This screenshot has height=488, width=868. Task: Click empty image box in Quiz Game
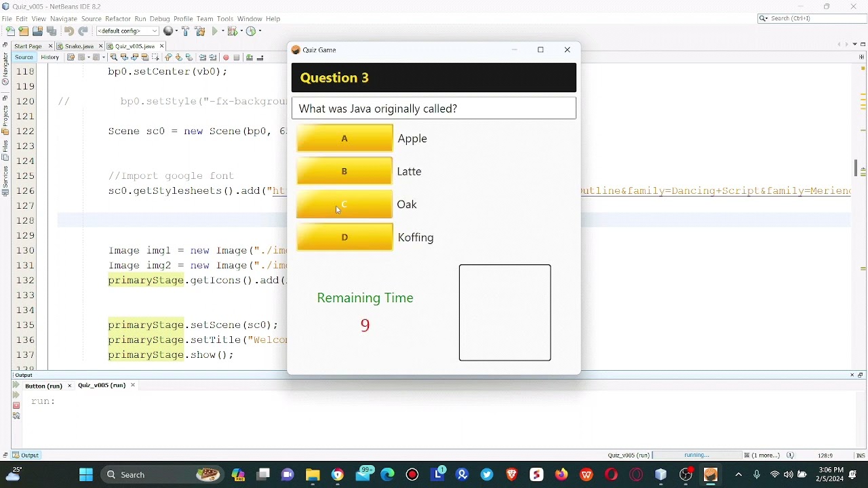point(505,312)
